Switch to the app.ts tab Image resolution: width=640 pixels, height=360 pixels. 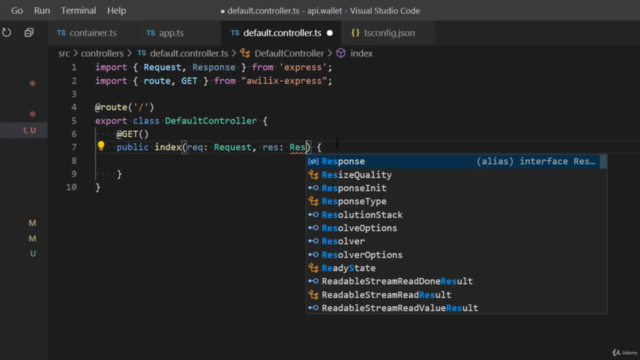click(x=178, y=33)
